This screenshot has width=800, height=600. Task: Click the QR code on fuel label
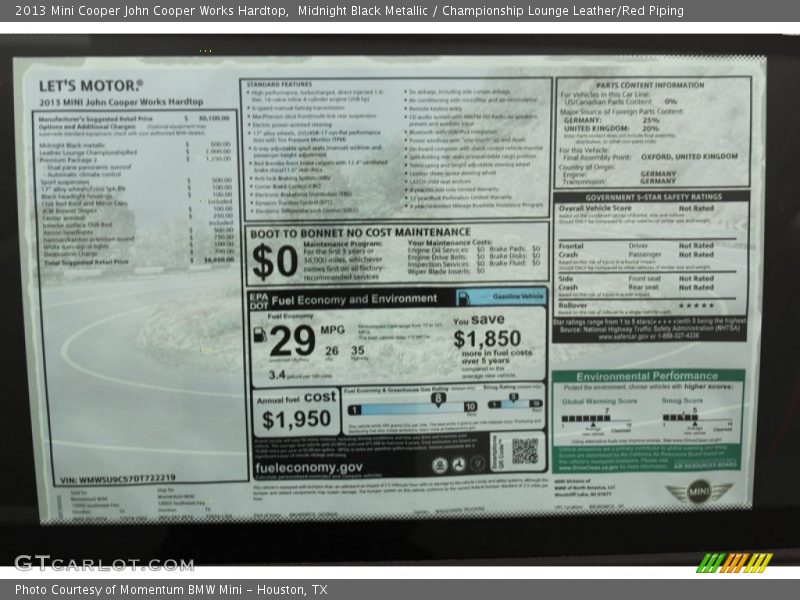[525, 451]
